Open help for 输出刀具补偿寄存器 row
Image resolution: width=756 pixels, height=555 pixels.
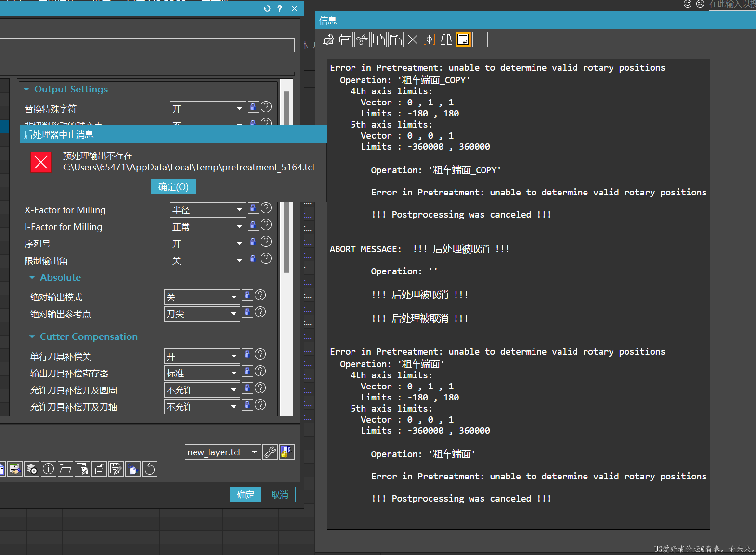point(260,371)
